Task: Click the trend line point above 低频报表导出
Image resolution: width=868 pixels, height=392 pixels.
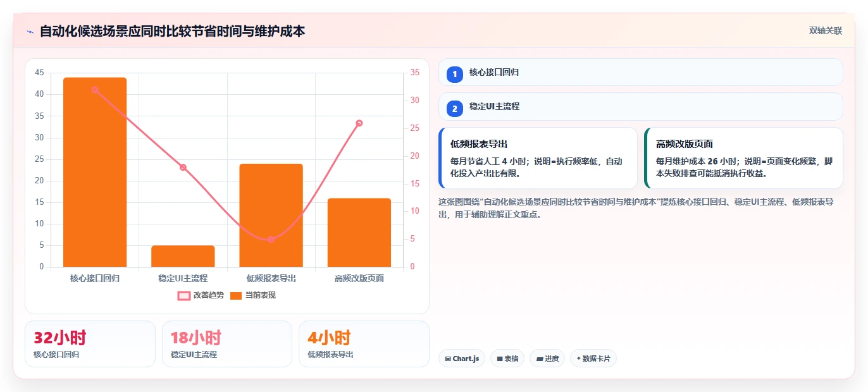Action: tap(271, 240)
